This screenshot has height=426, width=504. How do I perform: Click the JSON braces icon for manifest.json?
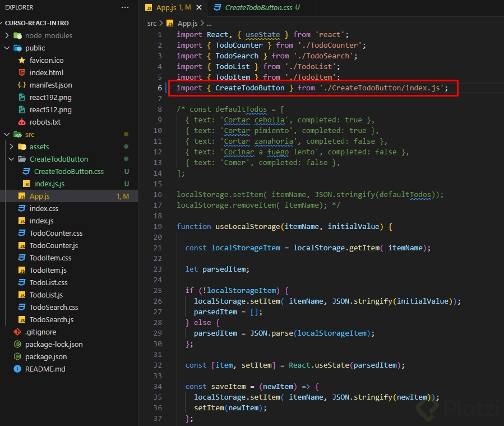pyautogui.click(x=22, y=85)
